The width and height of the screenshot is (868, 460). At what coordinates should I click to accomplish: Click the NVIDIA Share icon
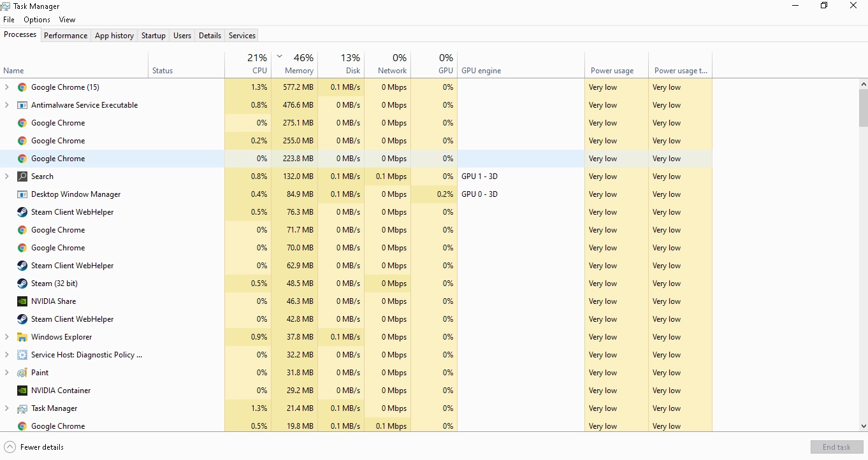pos(22,301)
